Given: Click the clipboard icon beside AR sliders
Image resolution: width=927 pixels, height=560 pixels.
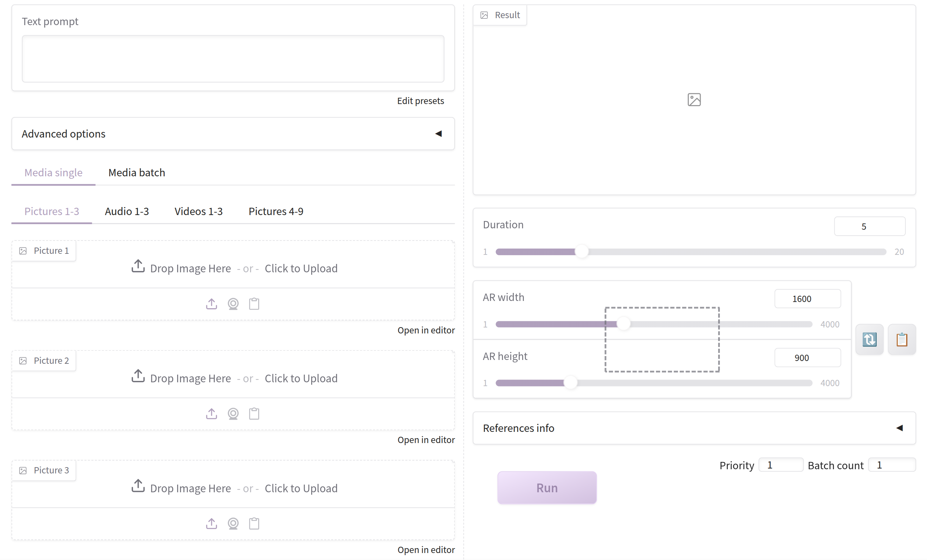Looking at the screenshot, I should (x=902, y=339).
